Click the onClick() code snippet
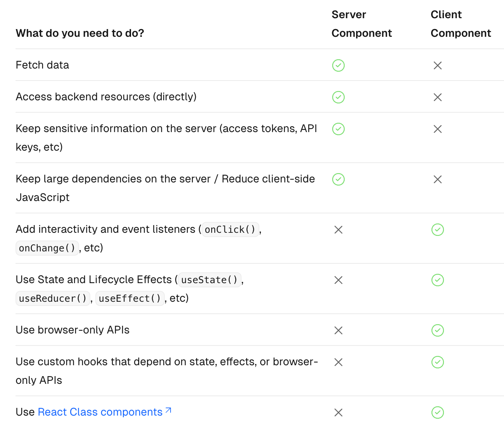Viewport: 504px width, 440px height. click(230, 230)
